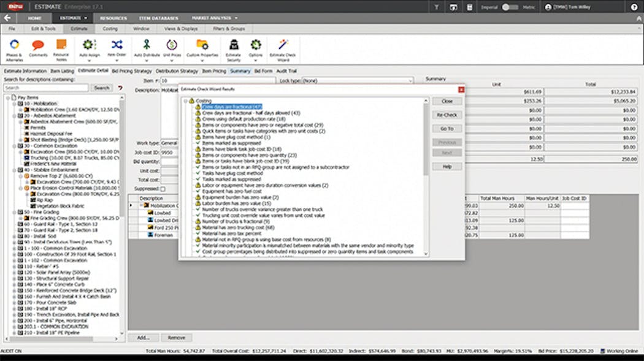This screenshot has height=361, width=644.
Task: Close Estimate Check Wizard Results with red X
Action: pos(461,89)
